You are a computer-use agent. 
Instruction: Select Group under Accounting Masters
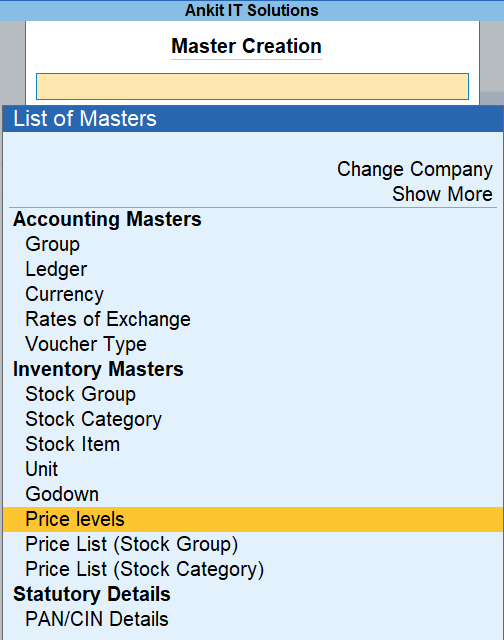[53, 244]
